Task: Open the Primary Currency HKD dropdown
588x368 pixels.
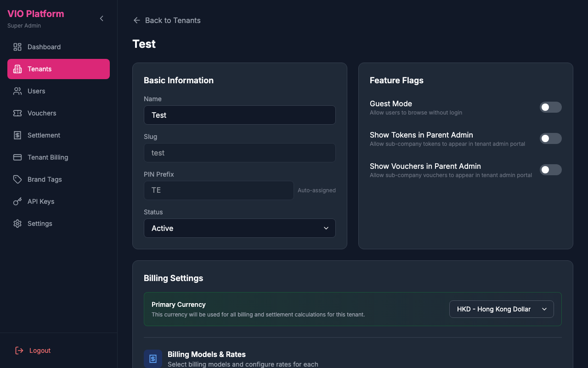Action: pos(501,309)
